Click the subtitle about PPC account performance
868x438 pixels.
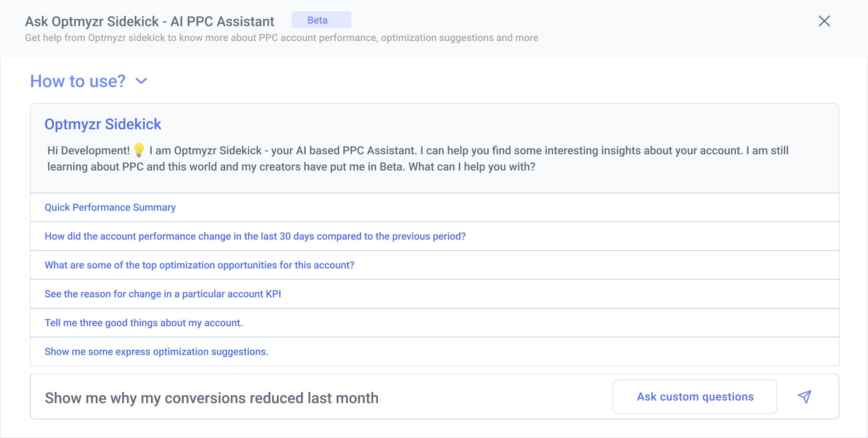click(x=281, y=38)
